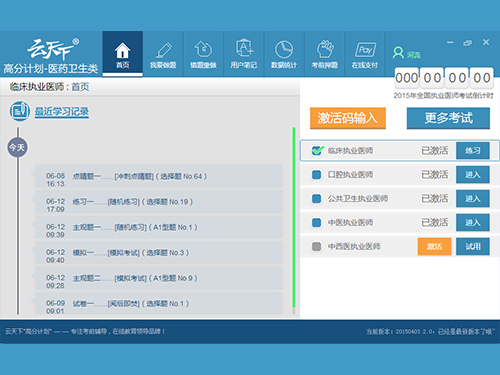Open the 06-12 09:39 主观题一 record
This screenshot has height=375, width=500.
(x=159, y=227)
